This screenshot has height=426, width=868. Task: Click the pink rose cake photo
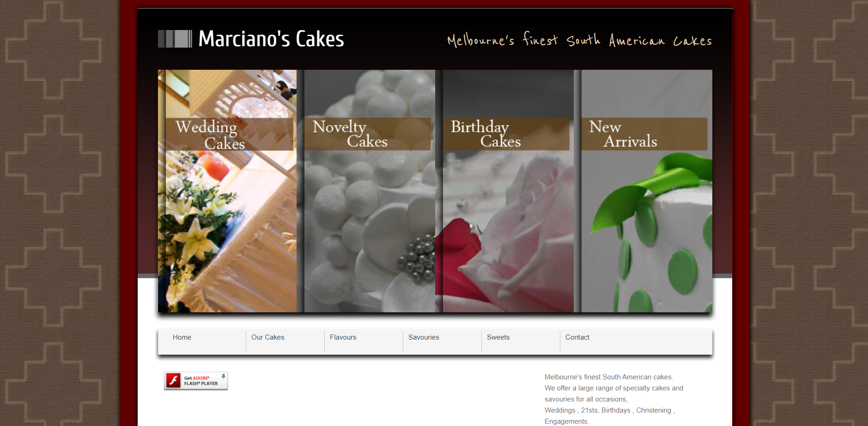click(x=508, y=231)
